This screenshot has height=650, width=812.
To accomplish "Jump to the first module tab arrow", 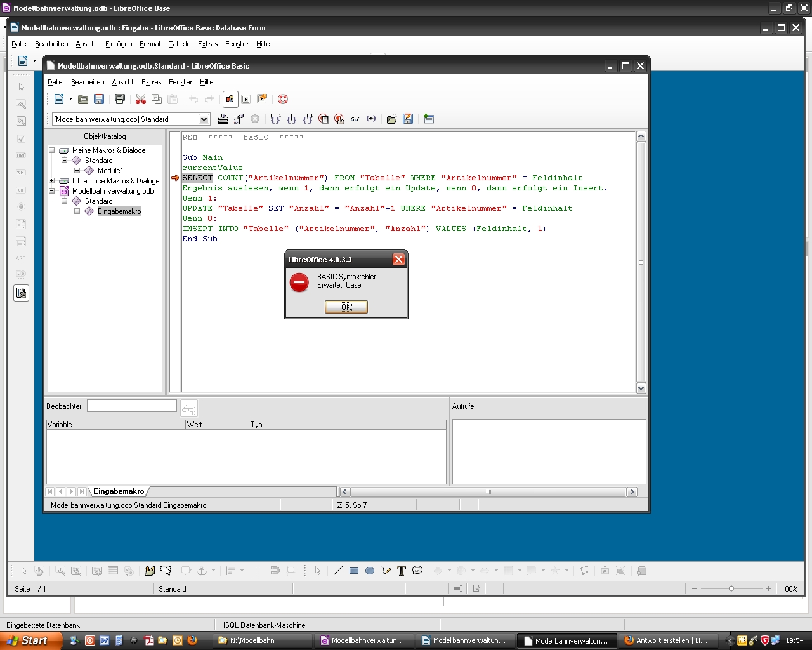I will point(50,491).
